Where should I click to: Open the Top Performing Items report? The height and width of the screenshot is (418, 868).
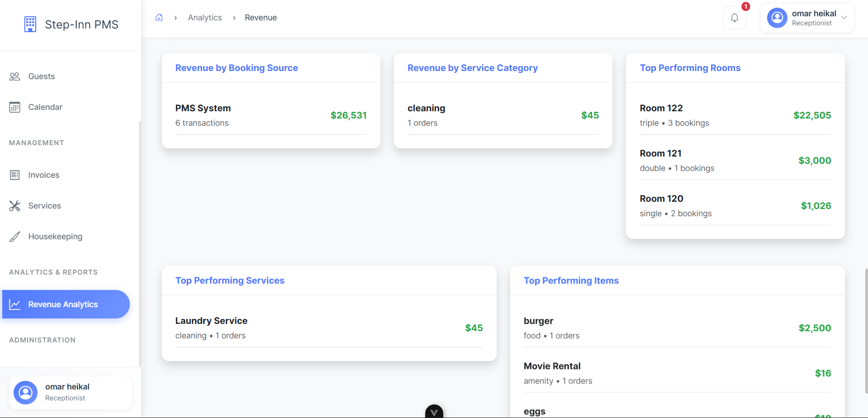point(571,280)
